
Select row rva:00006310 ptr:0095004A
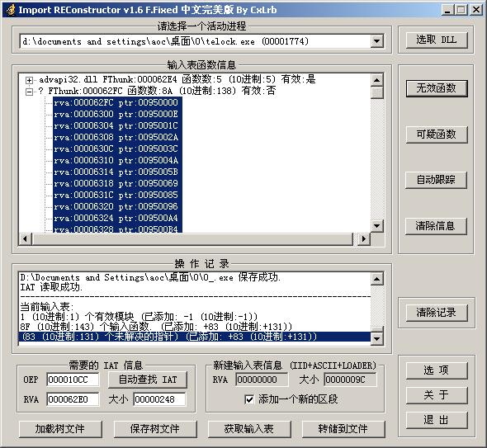pos(117,161)
